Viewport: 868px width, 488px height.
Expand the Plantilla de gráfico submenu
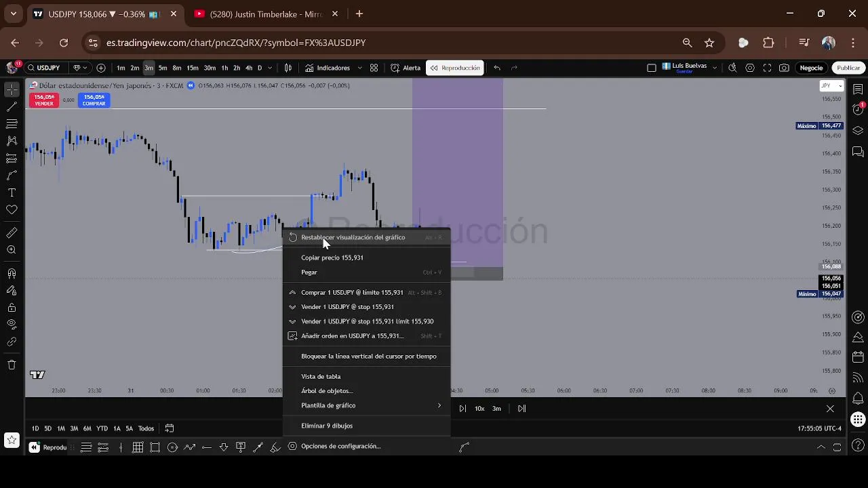click(x=366, y=405)
